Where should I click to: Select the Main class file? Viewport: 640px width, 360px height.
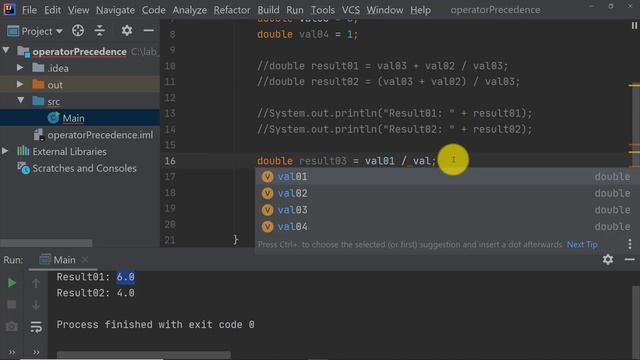click(73, 118)
